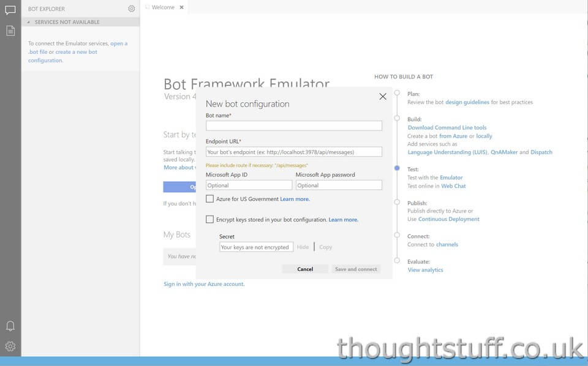Open notifications bell icon
The width and height of the screenshot is (588, 366).
[10, 326]
